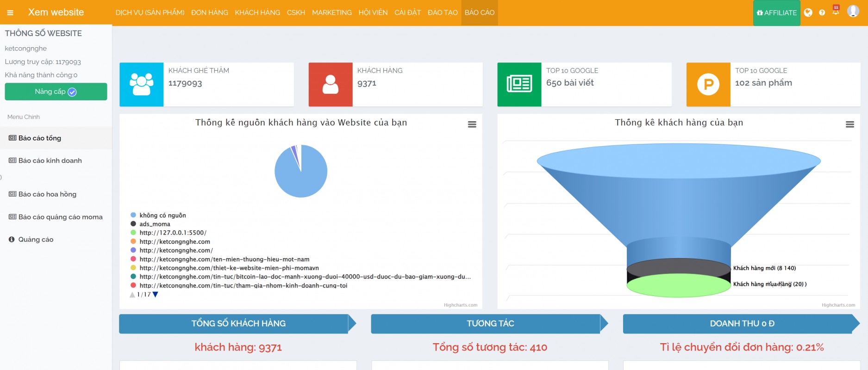
Task: Click the orange P products icon
Action: 708,85
